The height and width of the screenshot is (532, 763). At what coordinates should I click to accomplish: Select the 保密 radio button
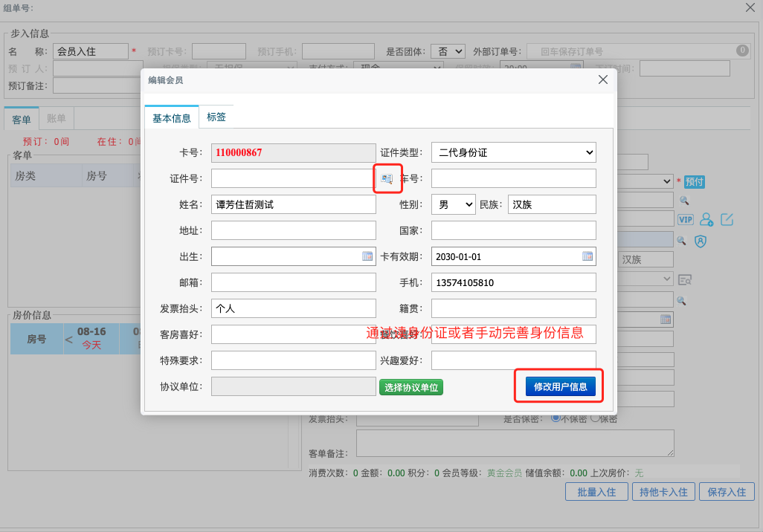click(595, 418)
